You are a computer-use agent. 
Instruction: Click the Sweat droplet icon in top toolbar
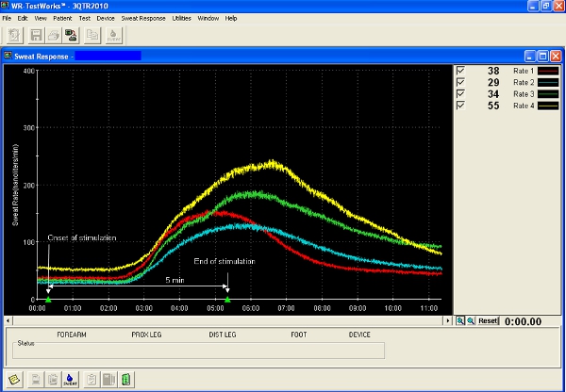coord(114,35)
